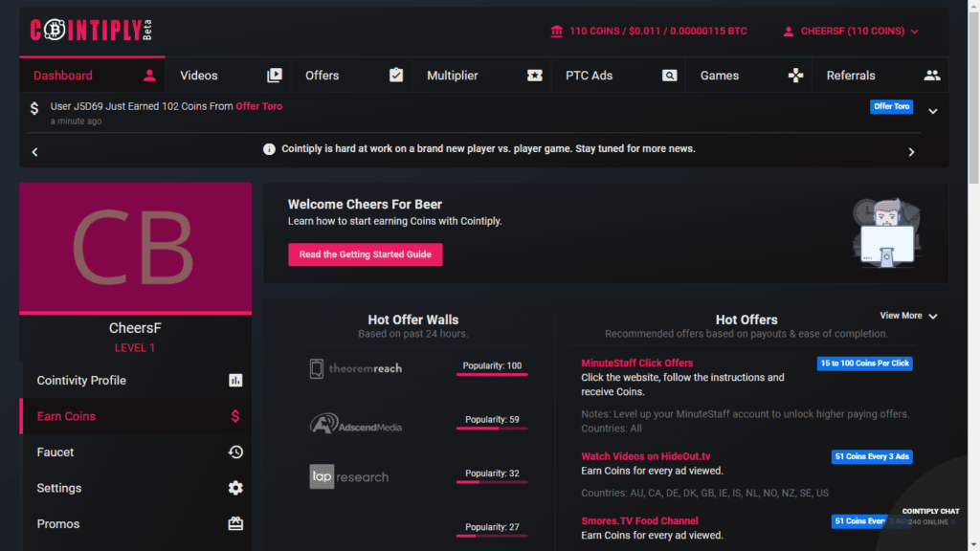This screenshot has height=551, width=980.
Task: Select the Multiplier tab
Action: 481,75
